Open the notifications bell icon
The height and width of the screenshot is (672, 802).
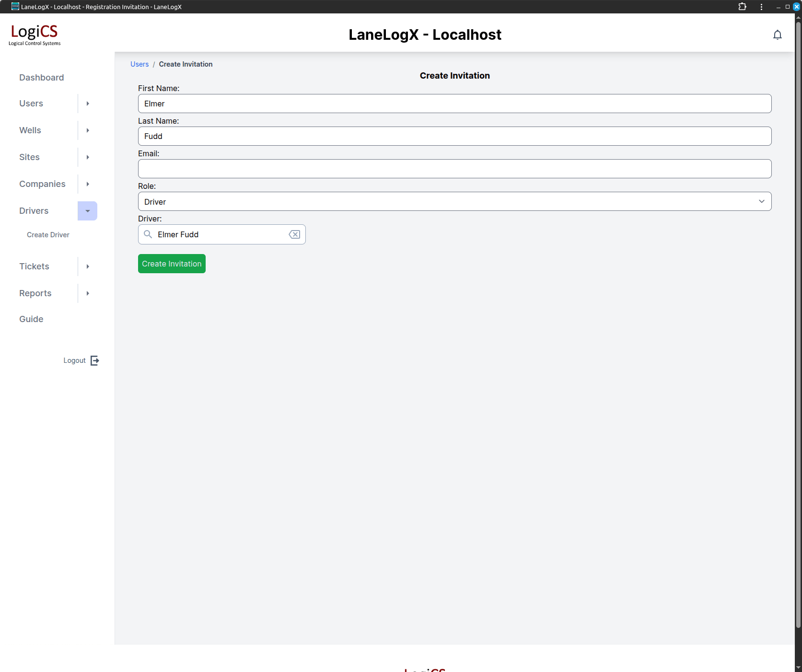pyautogui.click(x=777, y=35)
